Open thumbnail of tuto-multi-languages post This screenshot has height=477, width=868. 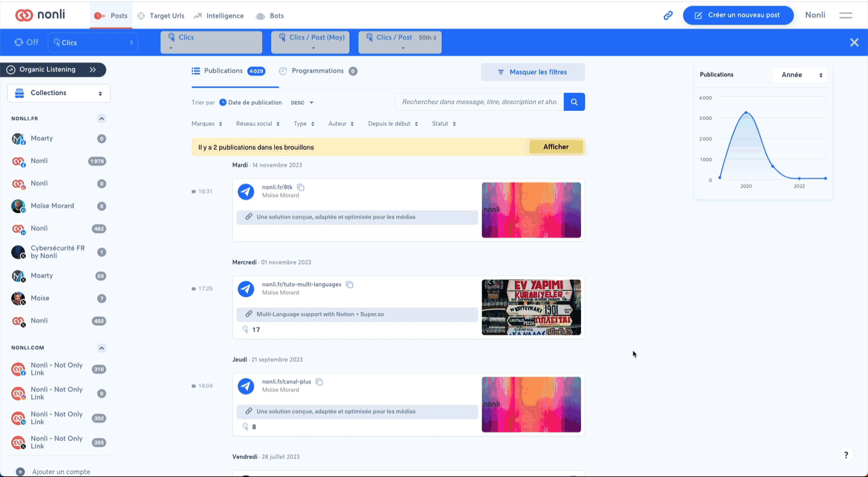click(531, 307)
